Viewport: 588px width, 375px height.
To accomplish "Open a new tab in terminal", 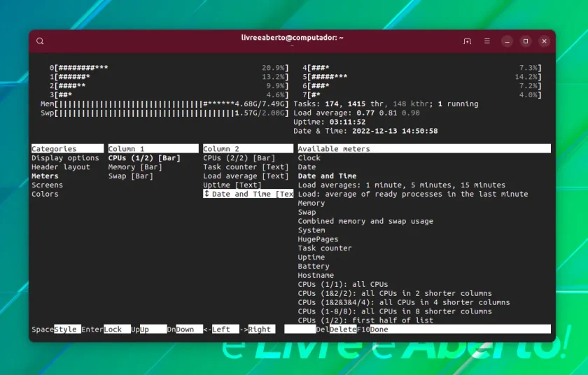I will click(x=468, y=41).
